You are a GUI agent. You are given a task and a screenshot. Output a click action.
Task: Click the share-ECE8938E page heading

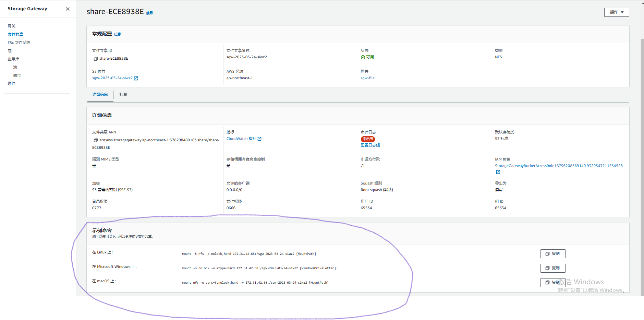(x=115, y=12)
